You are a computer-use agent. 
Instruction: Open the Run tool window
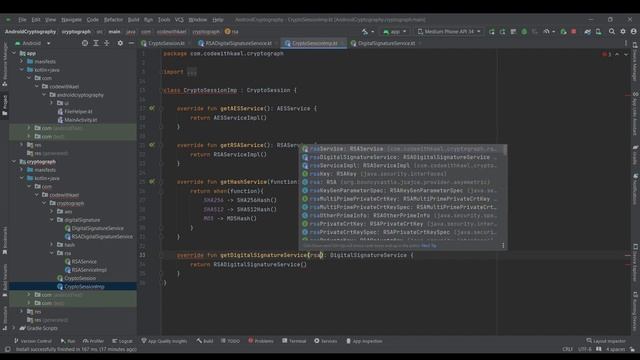click(x=68, y=341)
